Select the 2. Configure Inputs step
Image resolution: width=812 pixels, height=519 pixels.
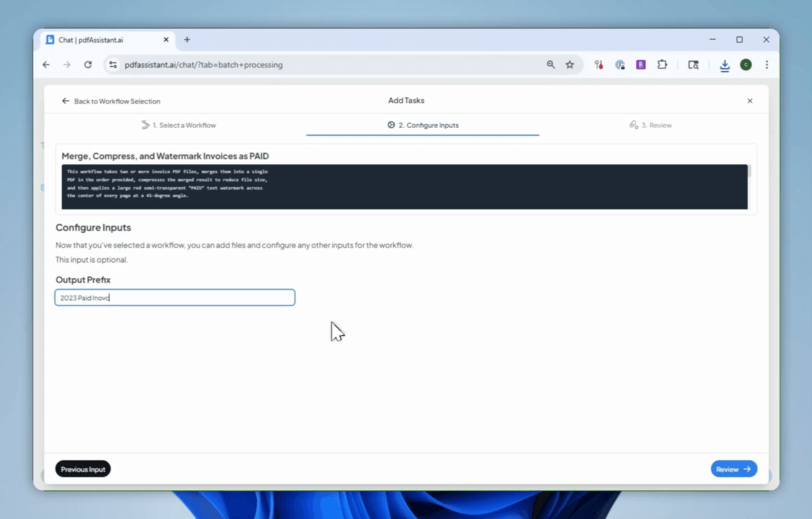[423, 125]
